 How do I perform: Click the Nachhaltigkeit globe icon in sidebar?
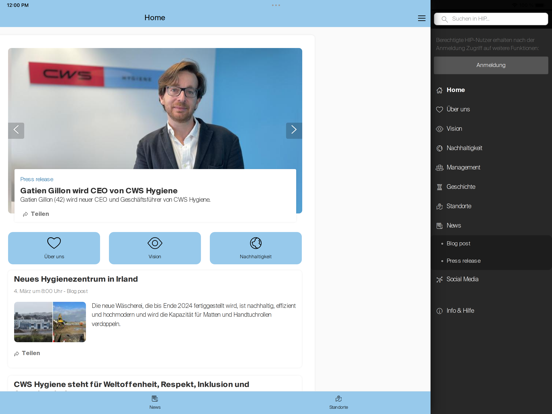pyautogui.click(x=439, y=148)
